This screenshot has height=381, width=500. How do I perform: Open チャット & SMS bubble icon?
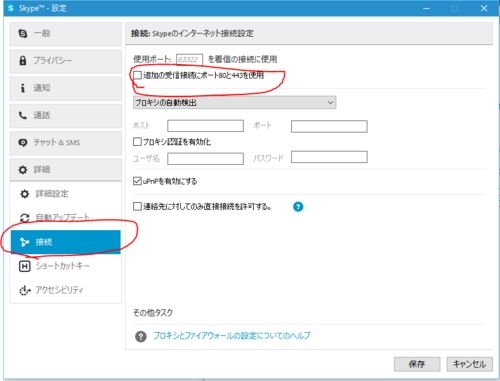tap(23, 143)
